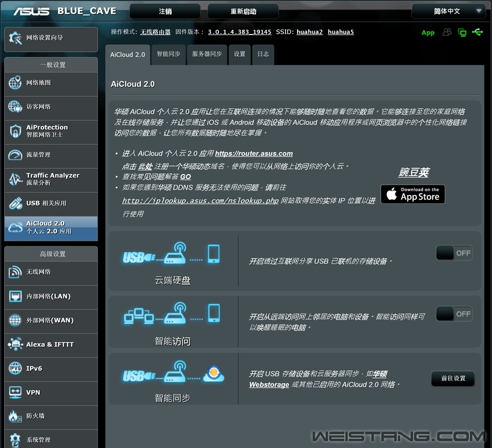The height and width of the screenshot is (448, 492).
Task: Switch to the 智能同步 tab
Action: click(168, 54)
